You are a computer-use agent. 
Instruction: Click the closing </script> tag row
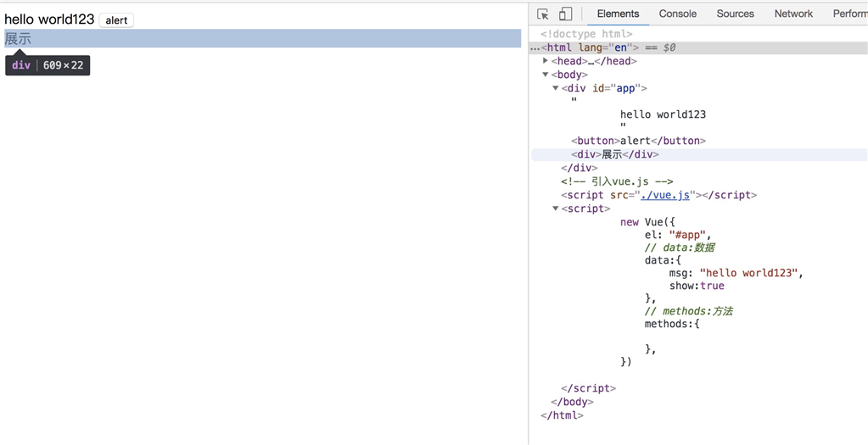589,388
